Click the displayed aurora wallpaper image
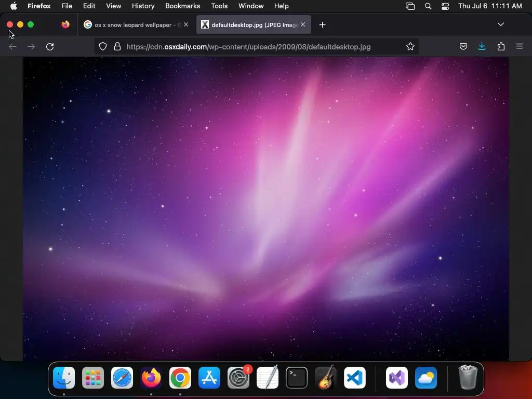 (265, 209)
